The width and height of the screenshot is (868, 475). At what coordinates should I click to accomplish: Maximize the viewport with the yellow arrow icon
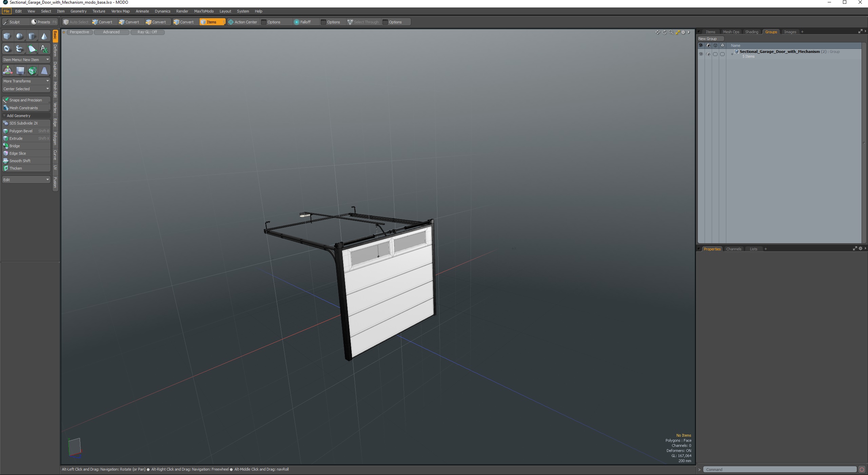[677, 32]
